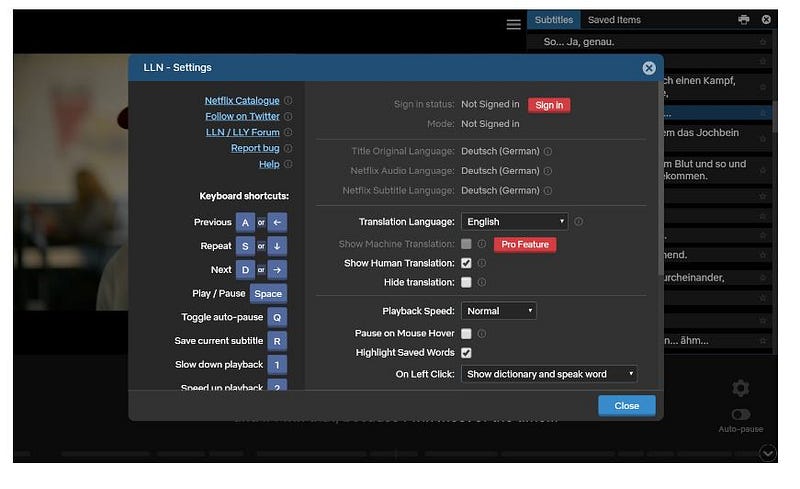800x489 pixels.
Task: Star the subtitle 'So... Ja, genau.'
Action: 763,42
